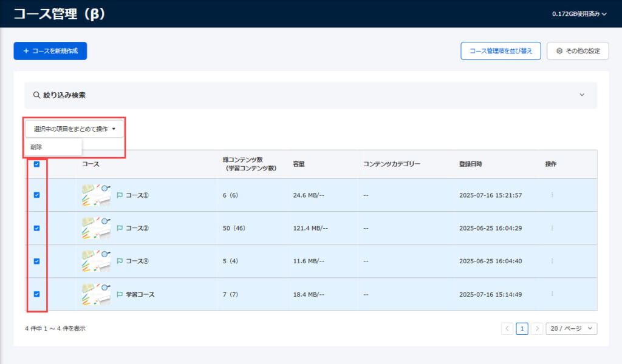The width and height of the screenshot is (622, 364).
Task: Select page 1 in pagination
Action: click(x=522, y=328)
